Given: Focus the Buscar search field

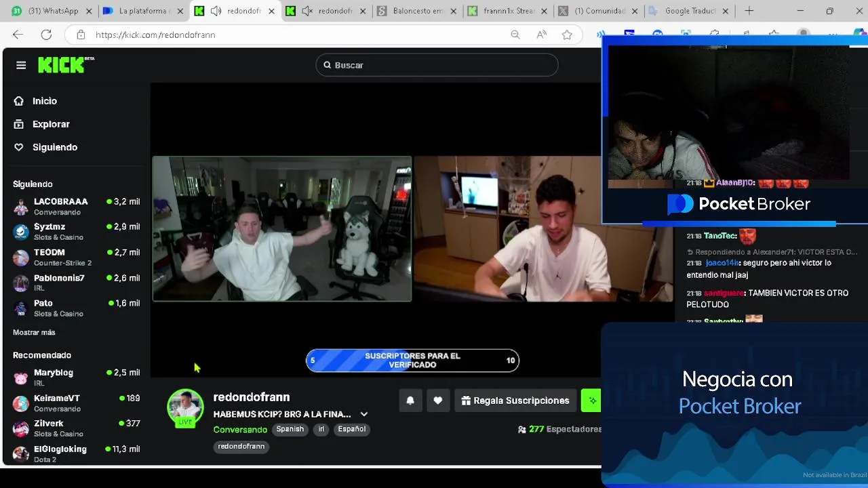Looking at the screenshot, I should click(x=437, y=65).
